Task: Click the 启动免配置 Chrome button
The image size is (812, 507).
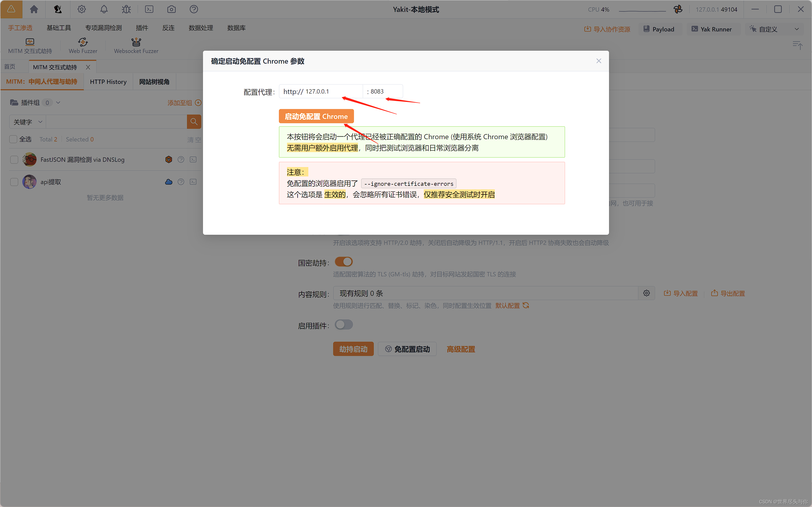Action: click(x=316, y=116)
